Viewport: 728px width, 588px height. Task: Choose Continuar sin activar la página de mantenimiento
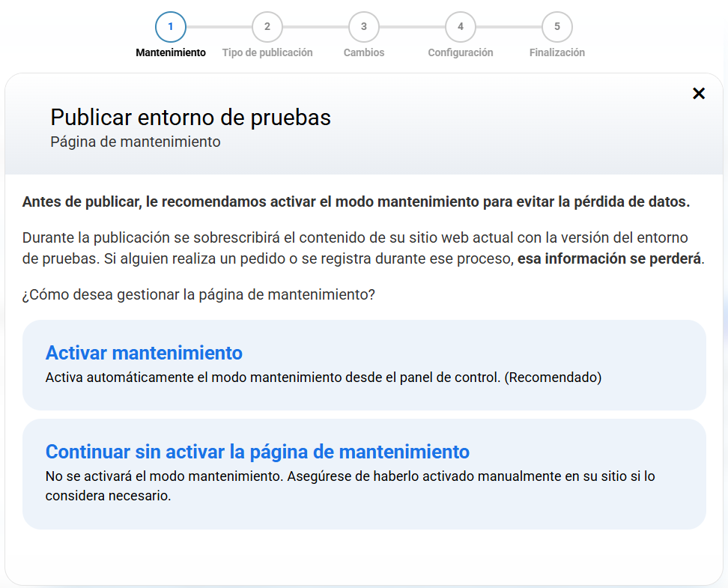364,473
